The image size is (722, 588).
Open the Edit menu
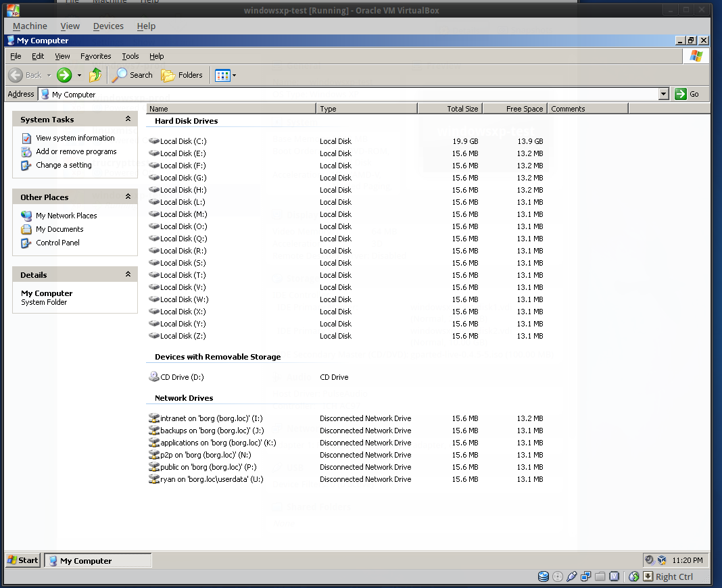38,56
